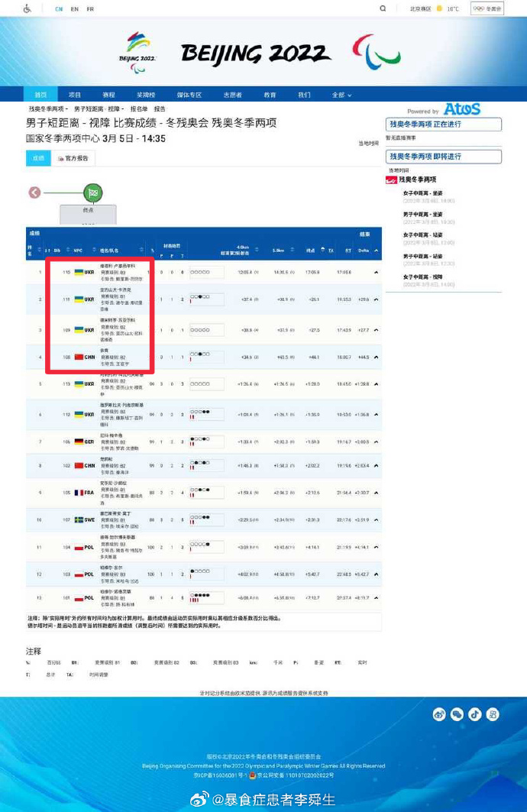This screenshot has height=812, width=527.
Task: Open the TikTok/Douyin icon in footer
Action: pos(475,715)
